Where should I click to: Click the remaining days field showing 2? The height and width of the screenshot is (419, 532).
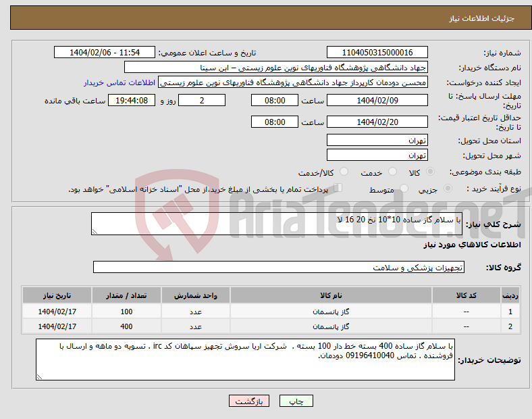pos(202,100)
